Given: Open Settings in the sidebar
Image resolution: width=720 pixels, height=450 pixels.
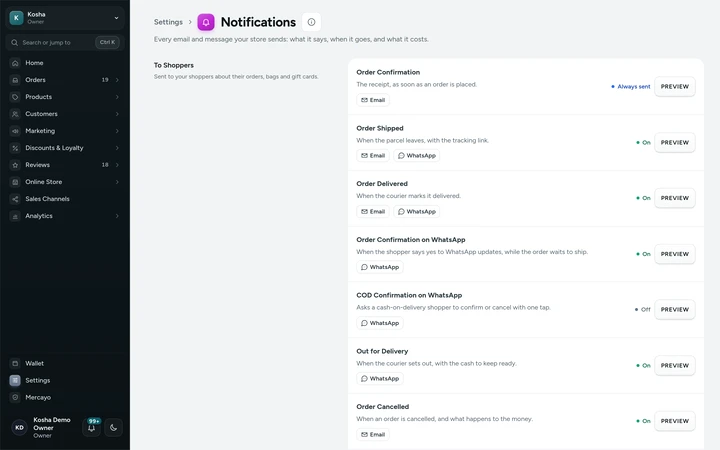Looking at the screenshot, I should (x=65, y=380).
